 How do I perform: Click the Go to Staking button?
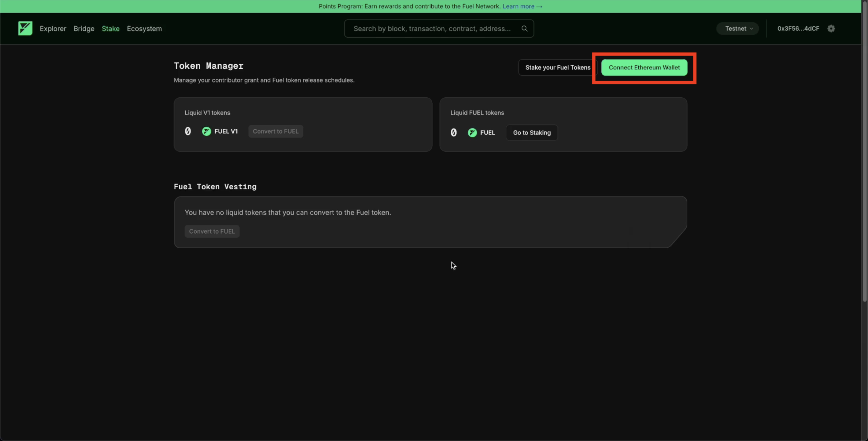coord(532,132)
